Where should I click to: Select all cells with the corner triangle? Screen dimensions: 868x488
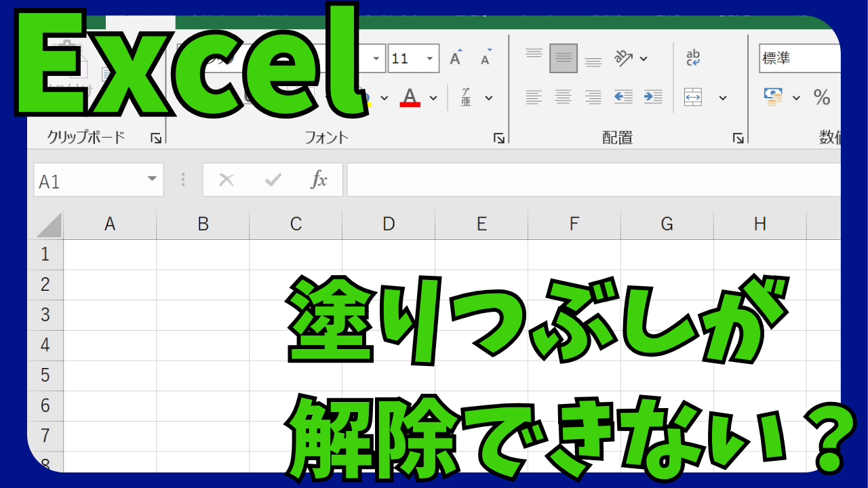pos(47,224)
